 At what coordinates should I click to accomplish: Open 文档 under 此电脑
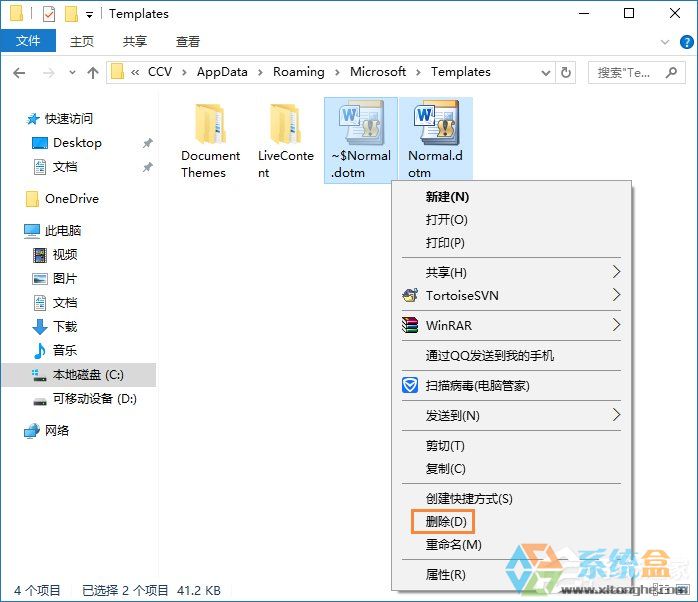tap(56, 303)
